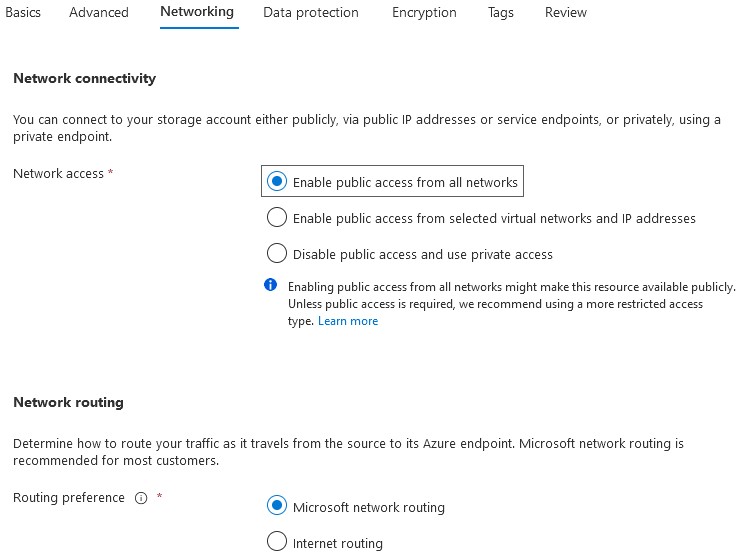Click the public access recommendation message text
743x558 pixels.
[511, 304]
